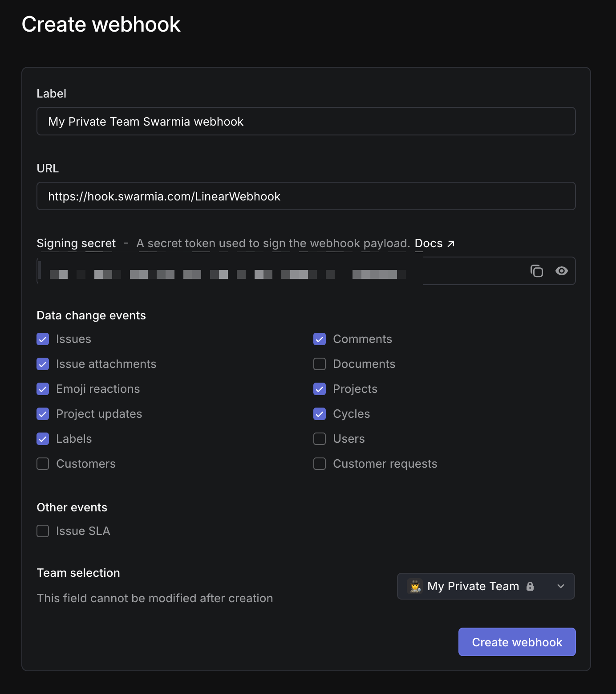This screenshot has height=694, width=616.
Task: Check the Customers checkbox
Action: (43, 464)
